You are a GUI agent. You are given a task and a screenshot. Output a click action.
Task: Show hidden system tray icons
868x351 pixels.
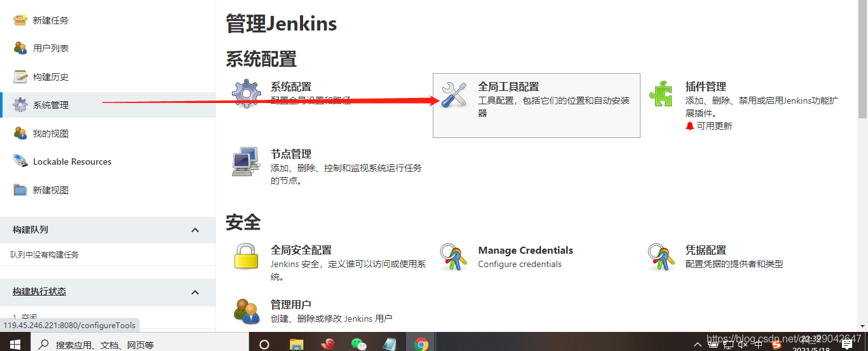698,345
